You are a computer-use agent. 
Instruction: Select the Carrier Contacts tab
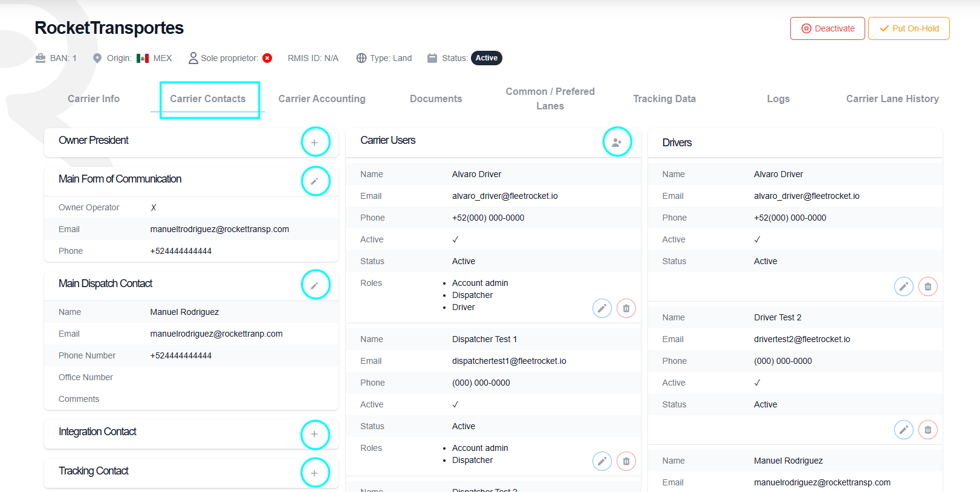click(208, 99)
